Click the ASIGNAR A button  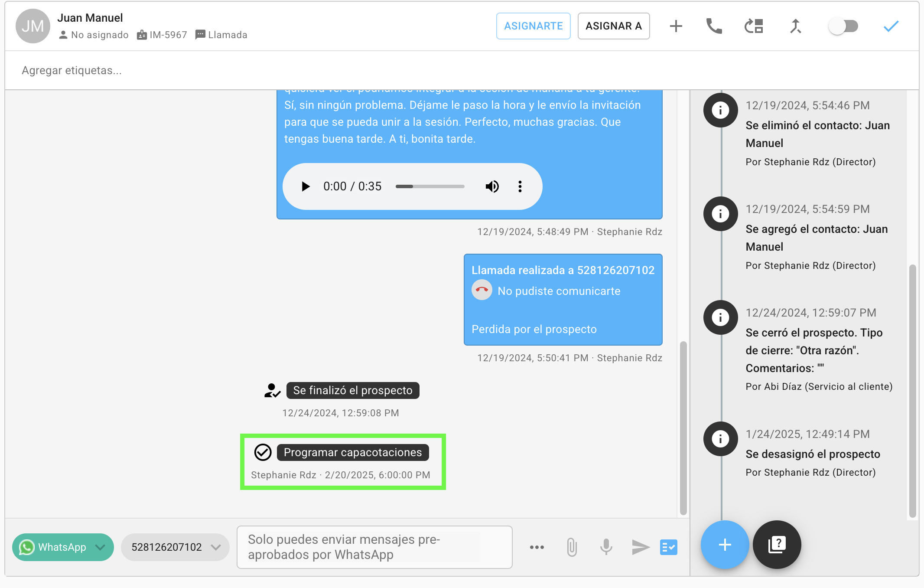(613, 26)
